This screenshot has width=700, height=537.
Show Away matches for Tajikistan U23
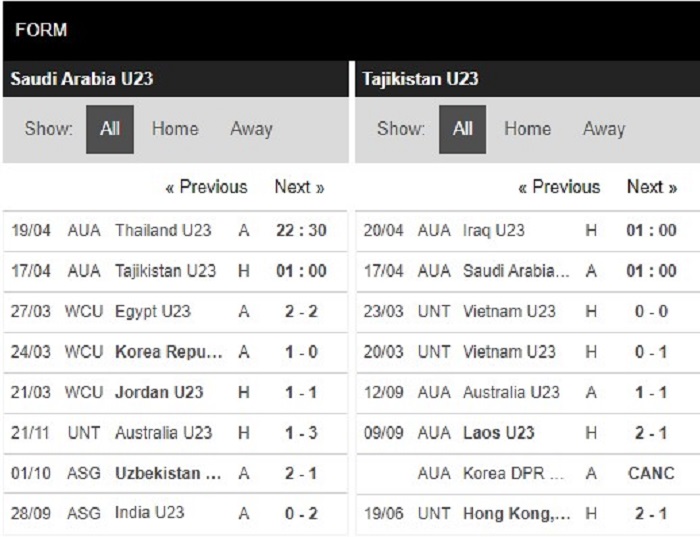click(604, 129)
